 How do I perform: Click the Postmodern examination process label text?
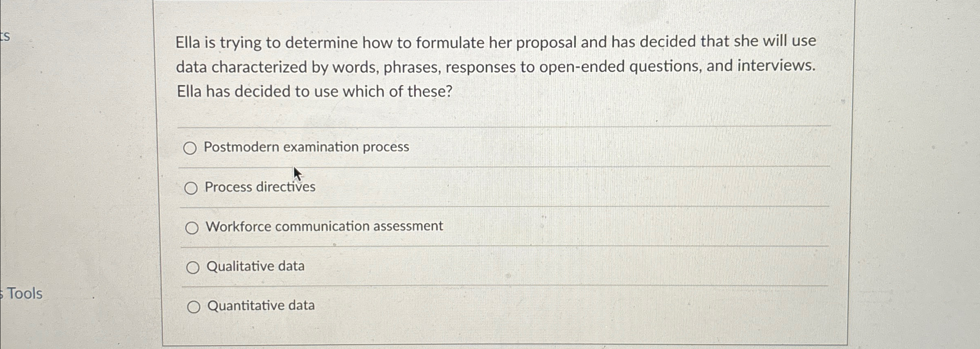[306, 147]
